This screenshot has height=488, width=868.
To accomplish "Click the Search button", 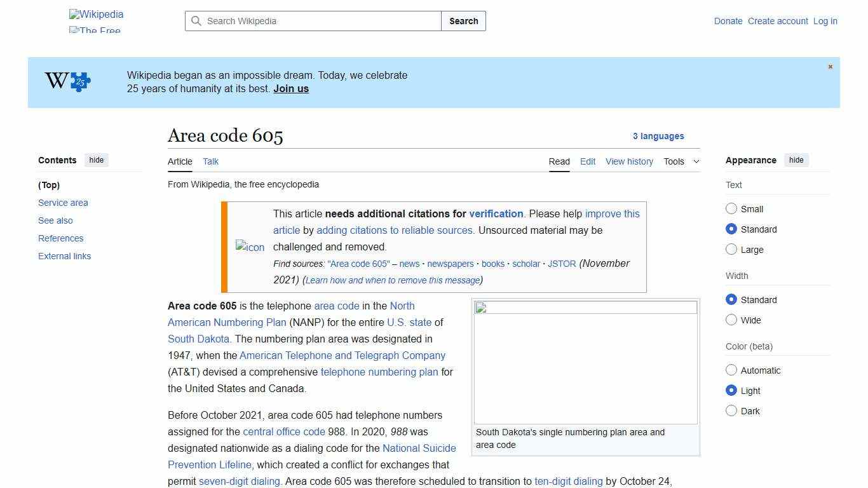I will 463,21.
